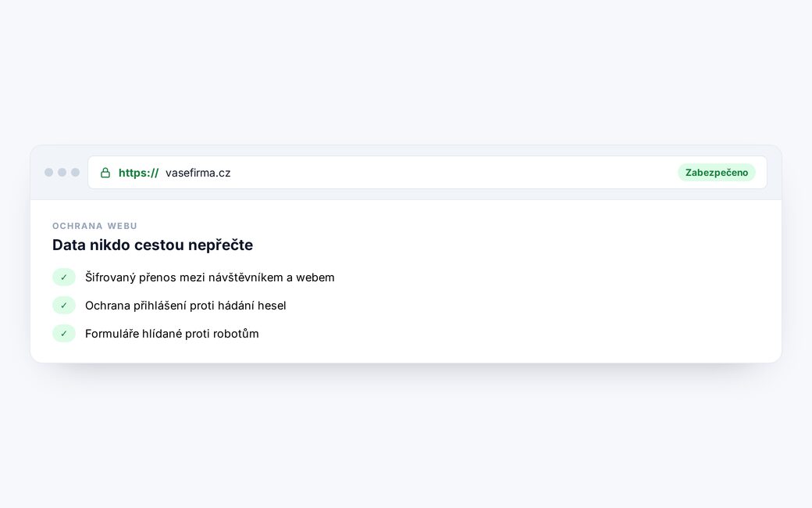Click the third gray window dot
Image resolution: width=812 pixels, height=508 pixels.
coord(76,172)
